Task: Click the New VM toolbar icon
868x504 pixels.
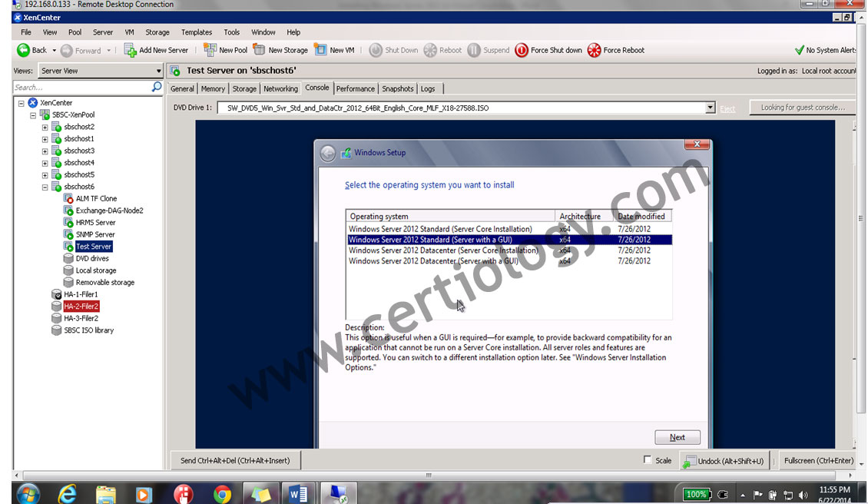Action: point(320,50)
